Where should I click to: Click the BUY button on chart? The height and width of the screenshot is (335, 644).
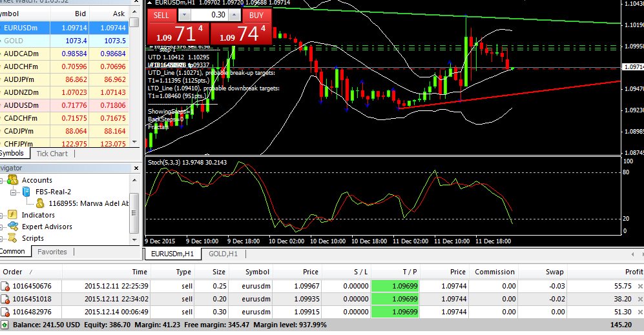point(256,15)
